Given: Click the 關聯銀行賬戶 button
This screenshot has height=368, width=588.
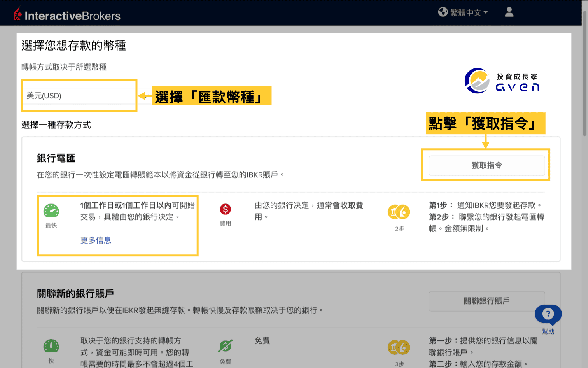Looking at the screenshot, I should coord(486,301).
